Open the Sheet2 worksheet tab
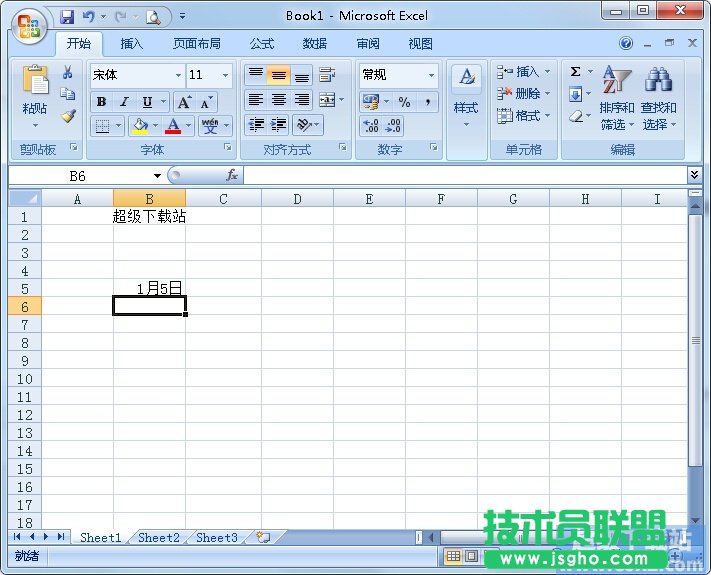The image size is (711, 575). pyautogui.click(x=159, y=537)
